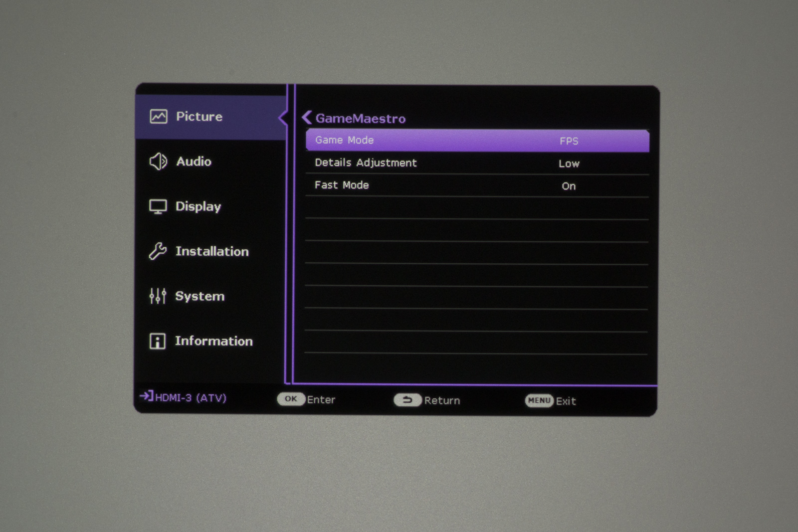Screen dimensions: 798x532
Task: Click the Return label
Action: pyautogui.click(x=442, y=400)
